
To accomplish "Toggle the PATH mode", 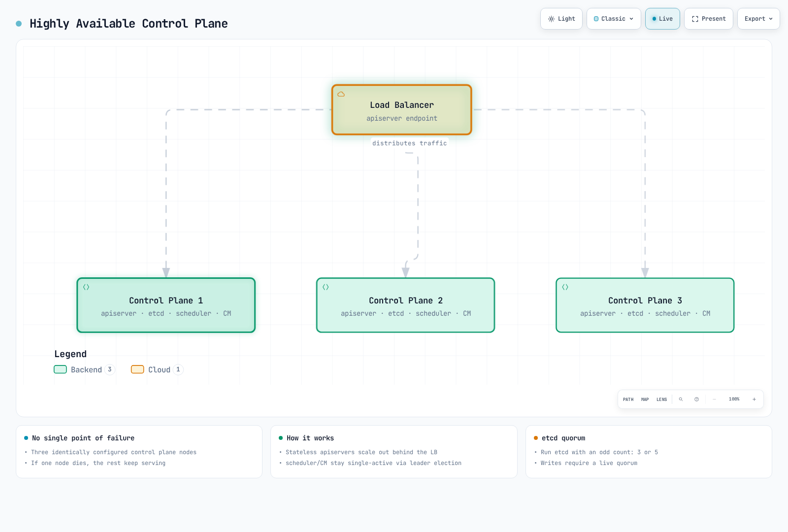I will click(x=628, y=399).
